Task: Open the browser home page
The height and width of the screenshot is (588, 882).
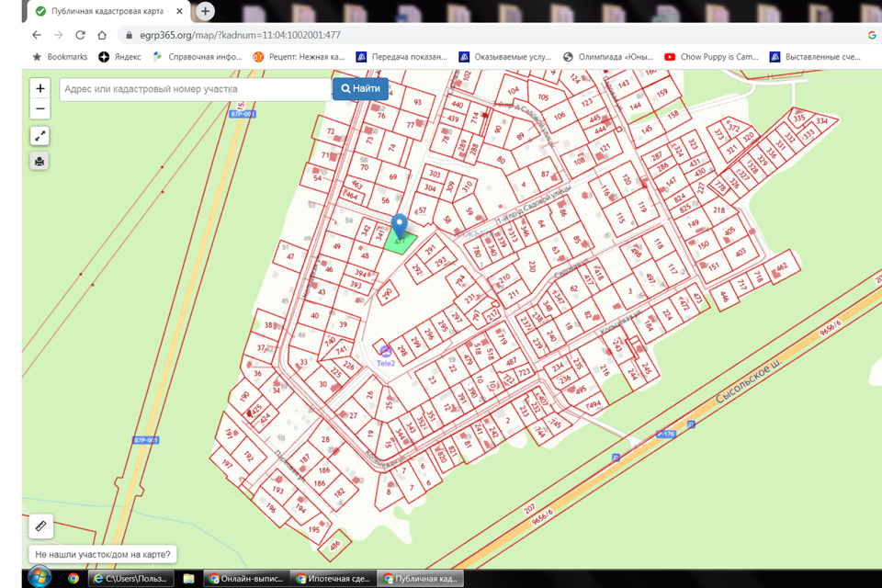Action: tap(102, 35)
